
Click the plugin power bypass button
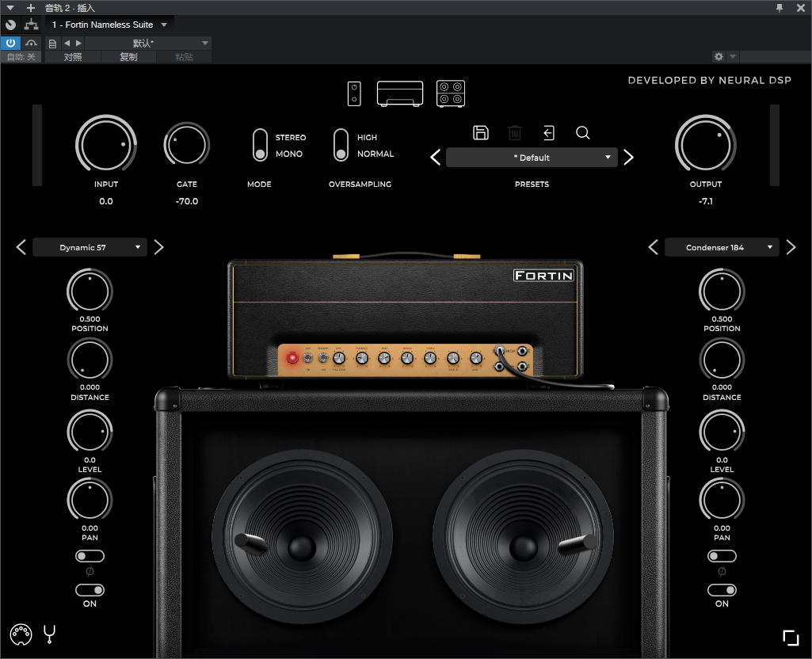pyautogui.click(x=10, y=43)
